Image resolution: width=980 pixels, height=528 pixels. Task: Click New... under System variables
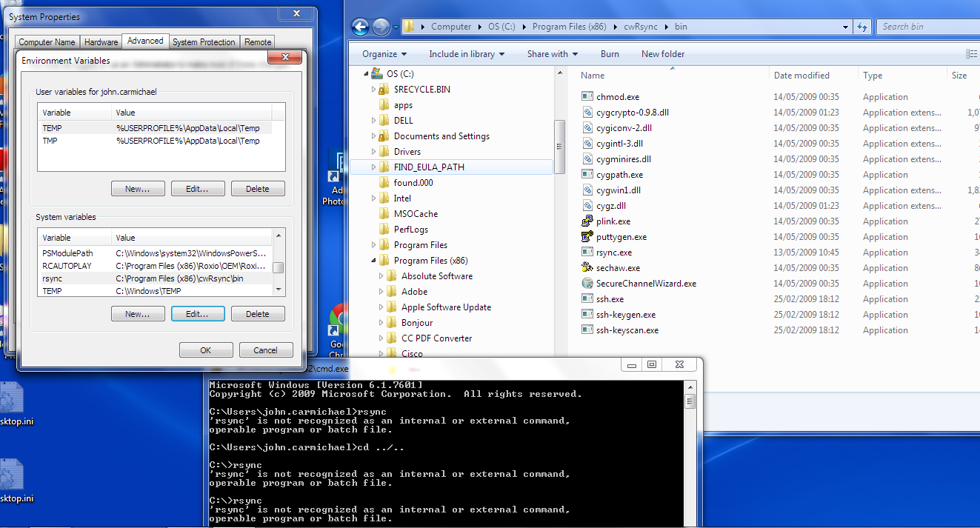tap(138, 314)
